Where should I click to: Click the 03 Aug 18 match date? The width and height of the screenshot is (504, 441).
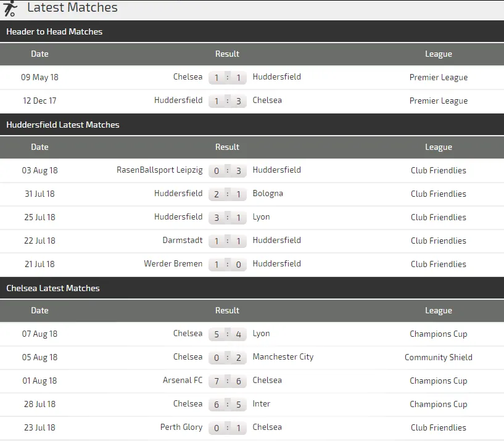click(39, 170)
